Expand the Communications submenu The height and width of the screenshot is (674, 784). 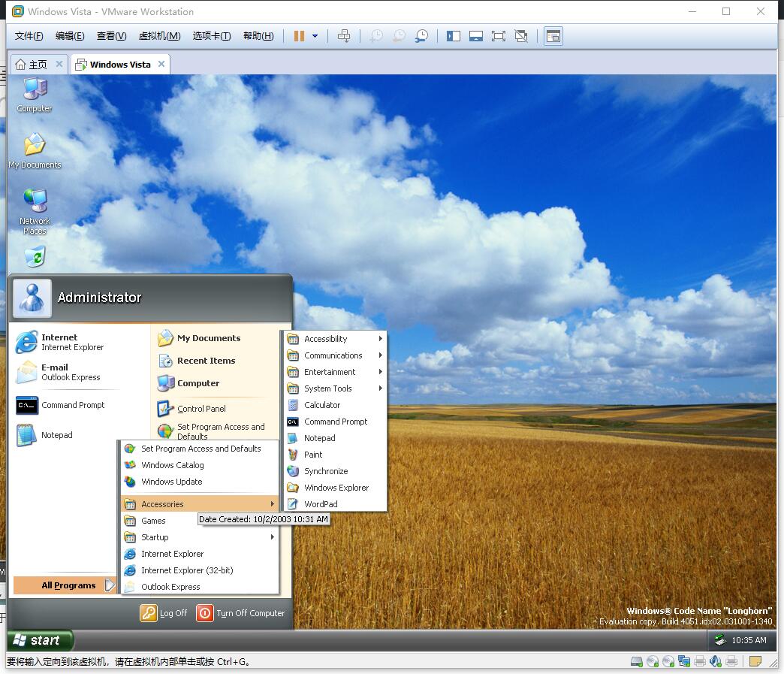tap(335, 355)
